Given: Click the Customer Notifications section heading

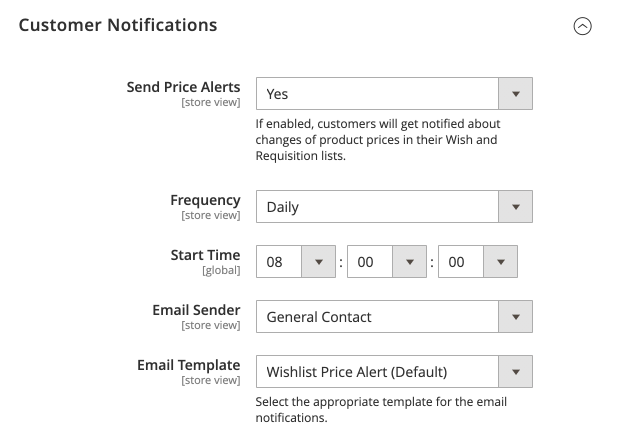Looking at the screenshot, I should point(118,25).
